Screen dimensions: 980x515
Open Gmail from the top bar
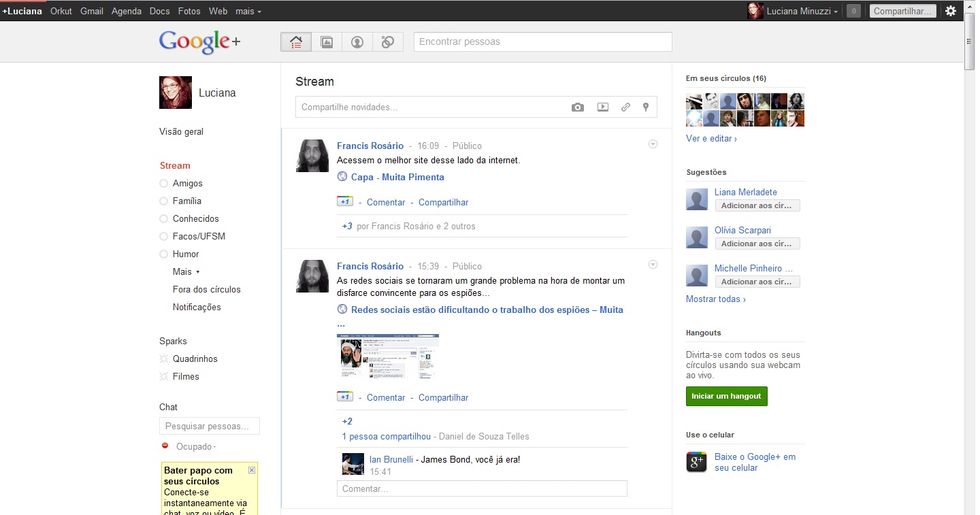click(92, 11)
